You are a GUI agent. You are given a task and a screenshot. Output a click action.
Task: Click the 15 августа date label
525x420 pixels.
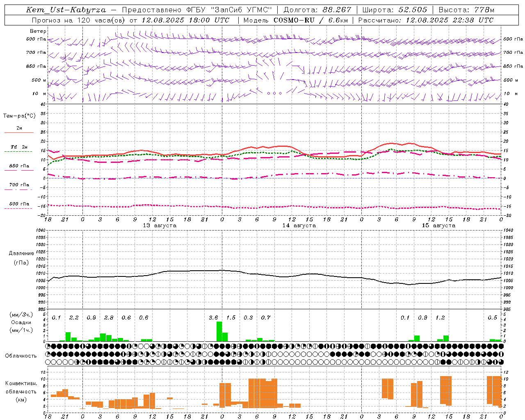438,226
